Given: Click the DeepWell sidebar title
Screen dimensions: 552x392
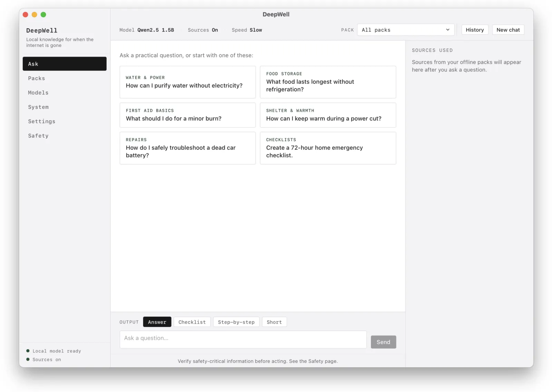Looking at the screenshot, I should 42,30.
